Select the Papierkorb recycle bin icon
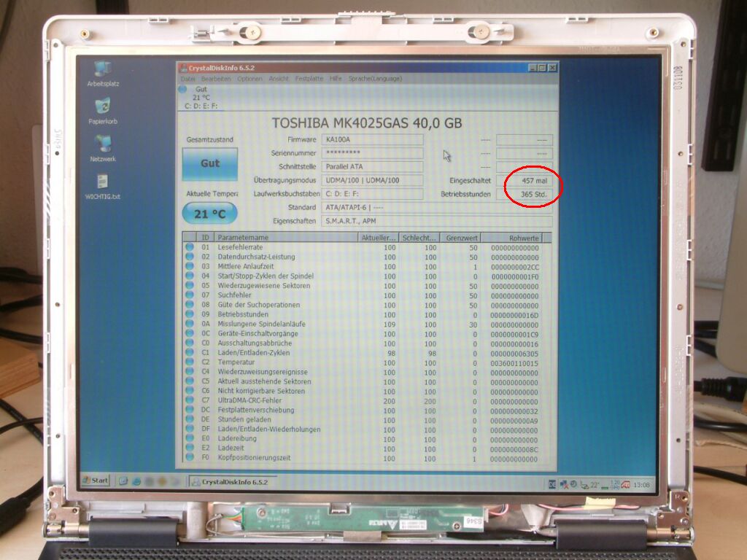747x560 pixels. tap(103, 111)
